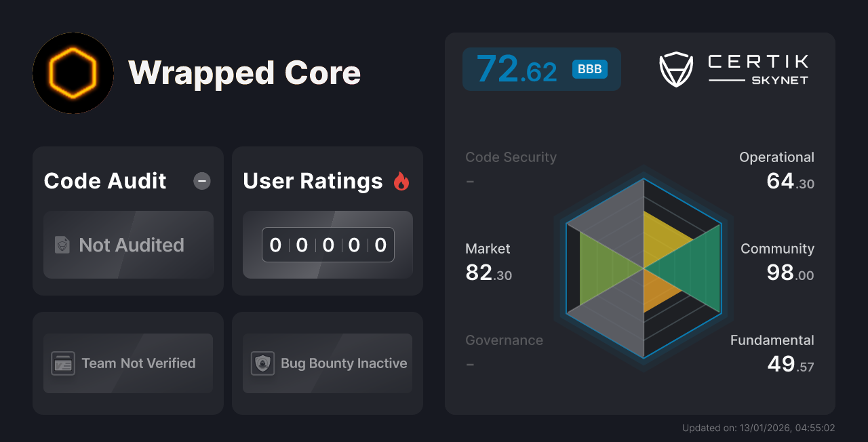The height and width of the screenshot is (442, 868).
Task: Click the BBB rating badge
Action: point(589,69)
